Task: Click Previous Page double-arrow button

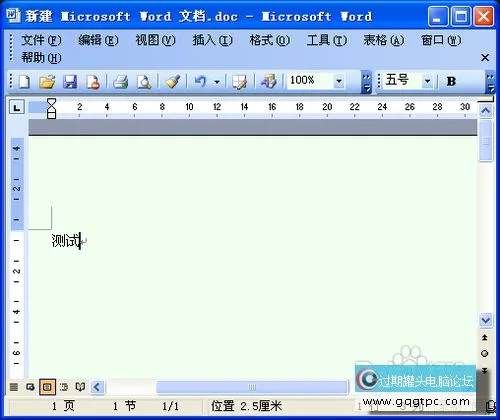Action: click(x=485, y=338)
